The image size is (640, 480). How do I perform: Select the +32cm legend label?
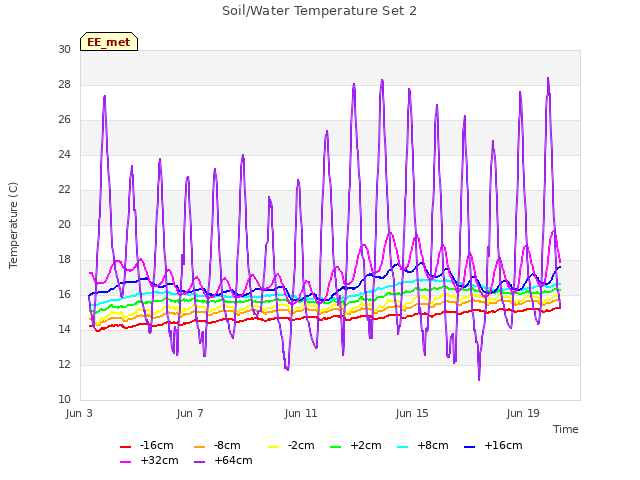coord(159,460)
